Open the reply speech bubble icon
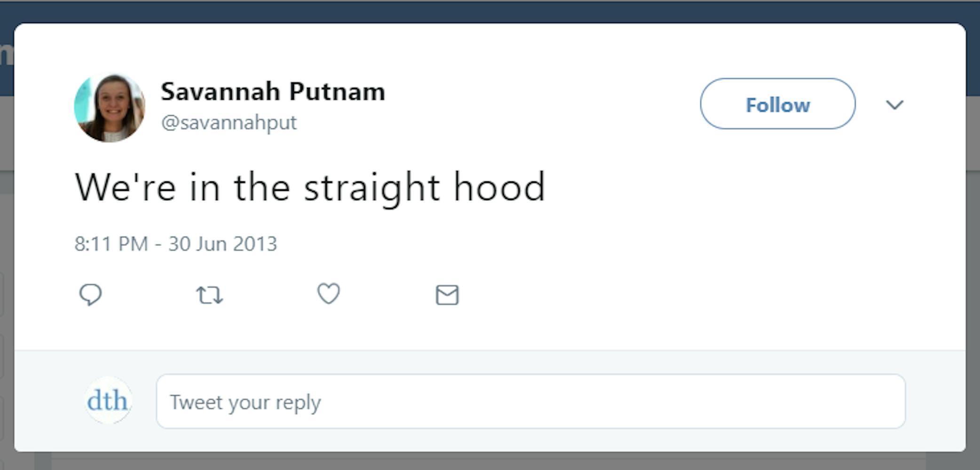This screenshot has width=980, height=470. pos(90,295)
